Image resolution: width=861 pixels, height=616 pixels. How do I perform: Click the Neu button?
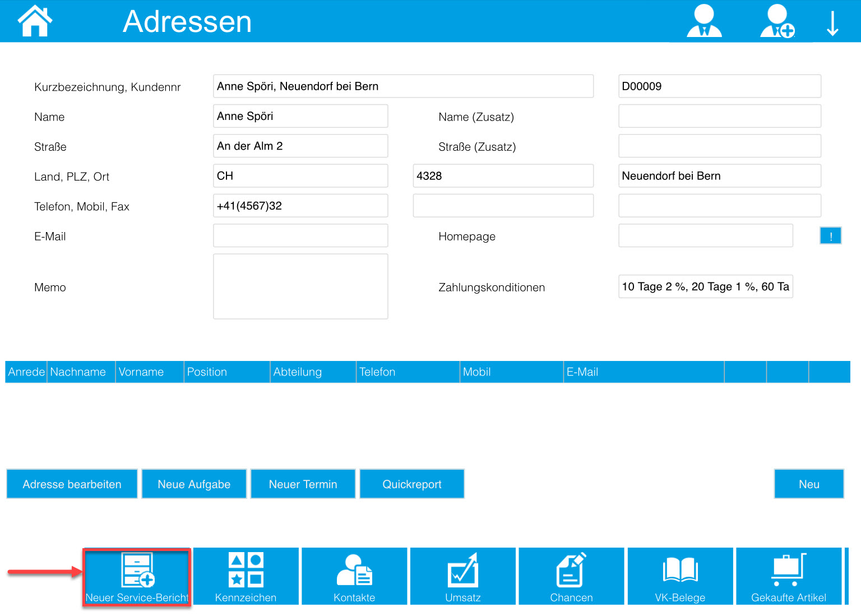tap(809, 484)
